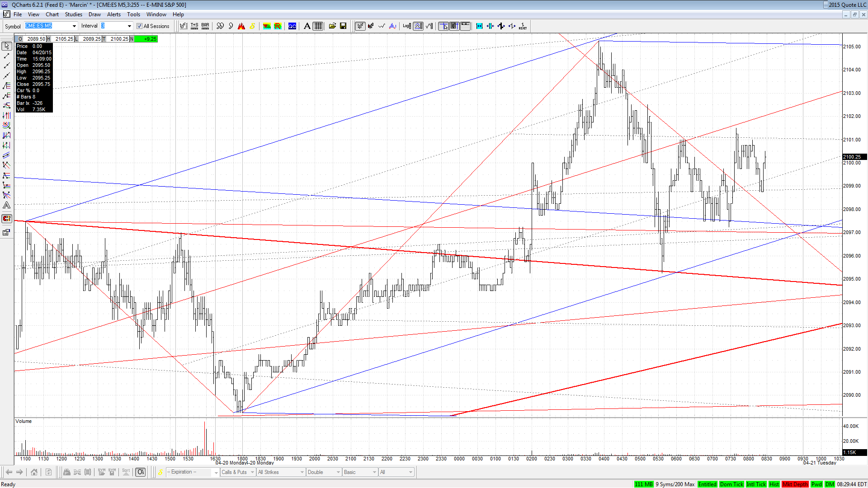The width and height of the screenshot is (868, 488).
Task: Click the BAR toolbar icon
Action: pyautogui.click(x=205, y=26)
